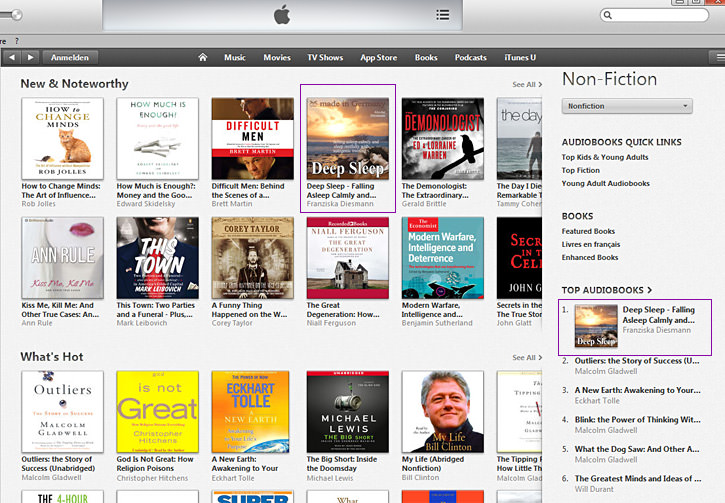Click author name Christopher Hitchens
The width and height of the screenshot is (725, 503).
click(152, 478)
